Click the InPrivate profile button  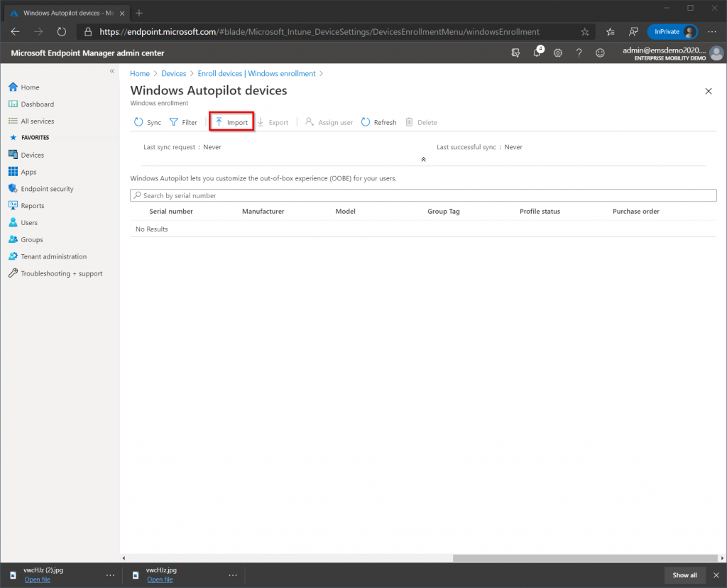pyautogui.click(x=672, y=31)
